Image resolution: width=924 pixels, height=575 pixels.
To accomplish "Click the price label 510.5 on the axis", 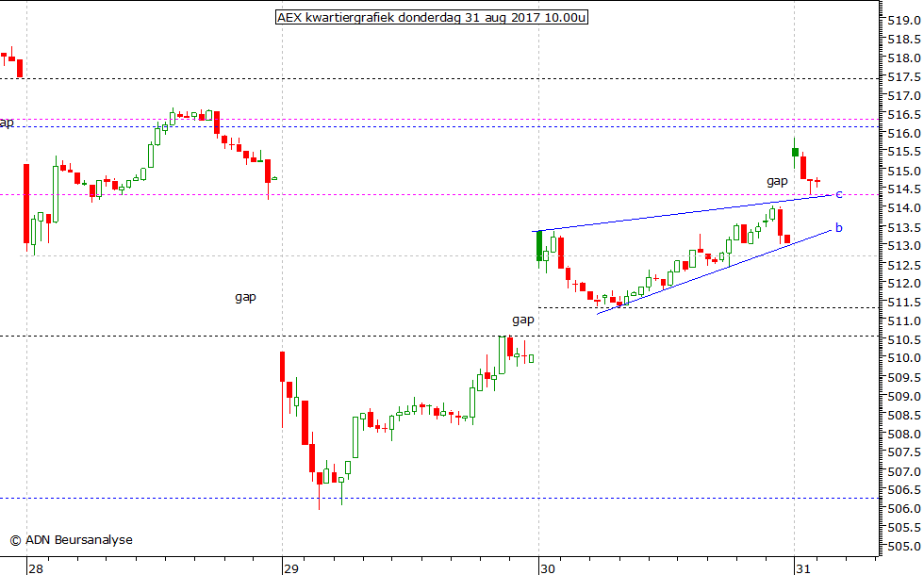I will coord(904,340).
